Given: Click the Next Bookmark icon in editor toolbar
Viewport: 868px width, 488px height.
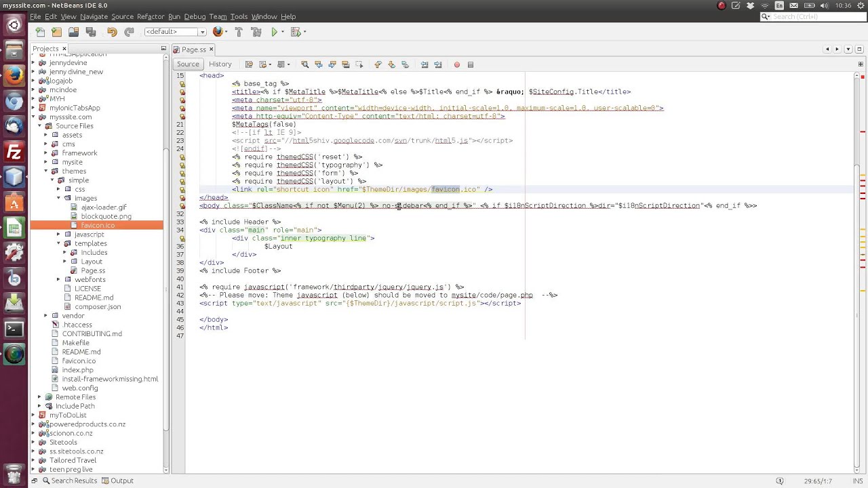Looking at the screenshot, I should tap(391, 64).
